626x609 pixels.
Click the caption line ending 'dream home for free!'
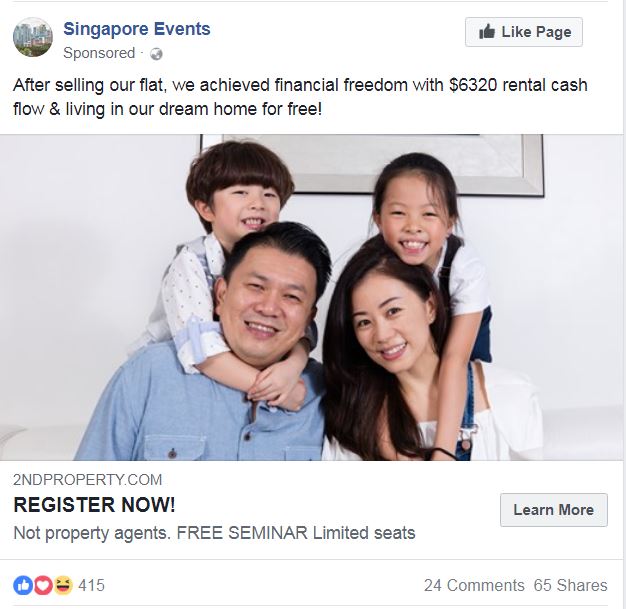pos(167,109)
